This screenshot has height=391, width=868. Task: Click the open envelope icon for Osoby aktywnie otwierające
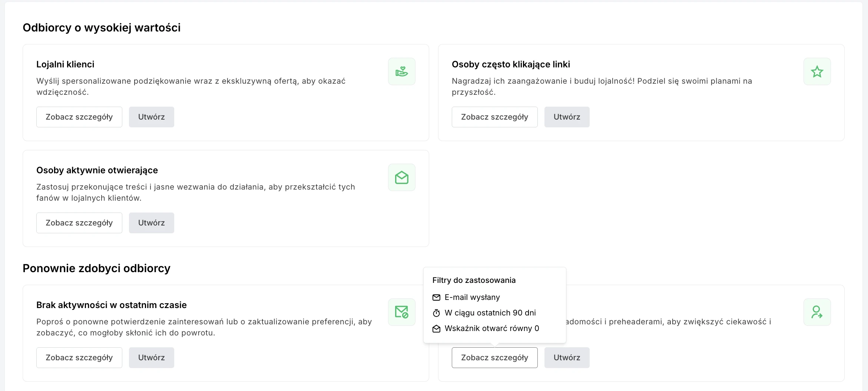tap(401, 177)
